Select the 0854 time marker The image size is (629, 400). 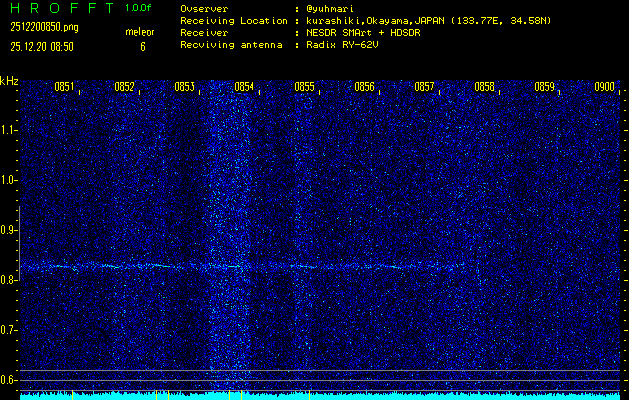click(x=244, y=87)
